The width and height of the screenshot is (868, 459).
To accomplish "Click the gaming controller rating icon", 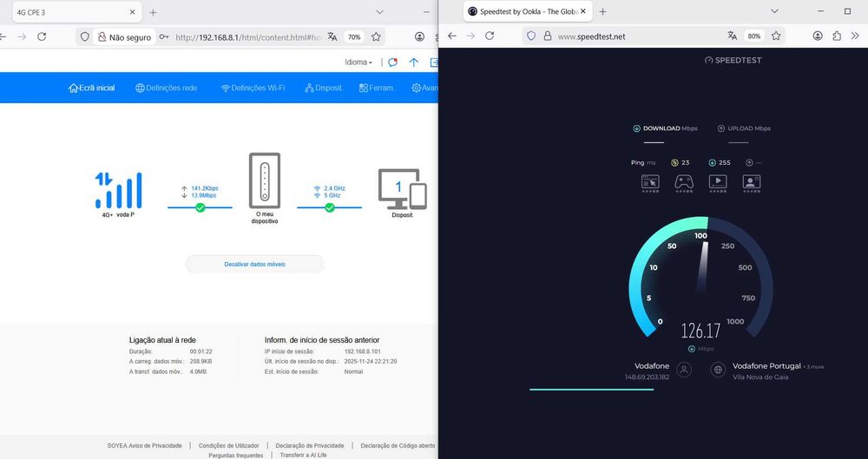I will point(684,183).
